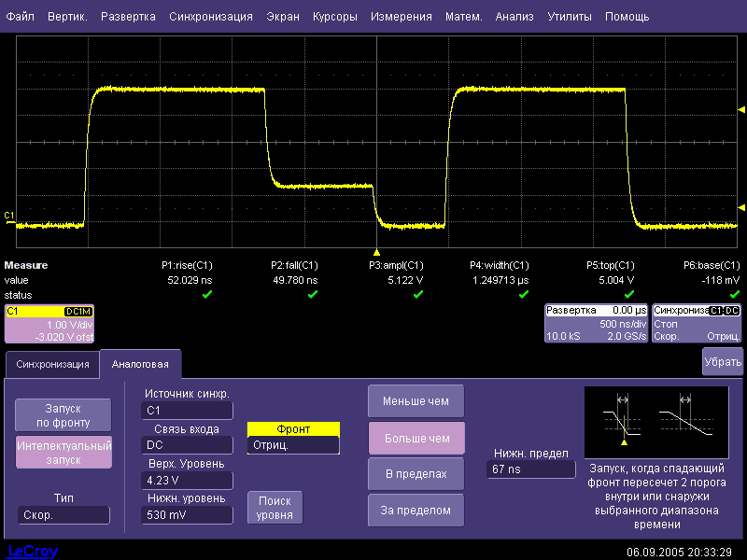Open the Синхронизация trigger descriptor box
The image size is (747, 560).
point(697,323)
